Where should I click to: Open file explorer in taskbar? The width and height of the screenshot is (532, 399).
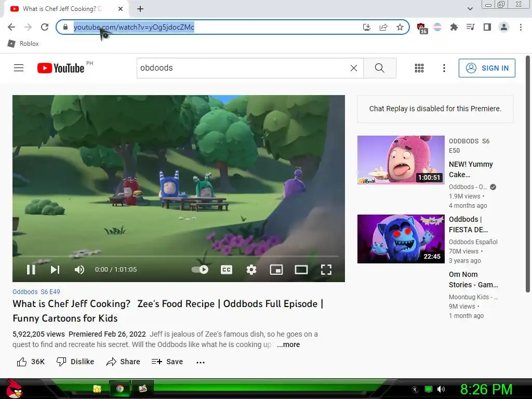(97, 389)
